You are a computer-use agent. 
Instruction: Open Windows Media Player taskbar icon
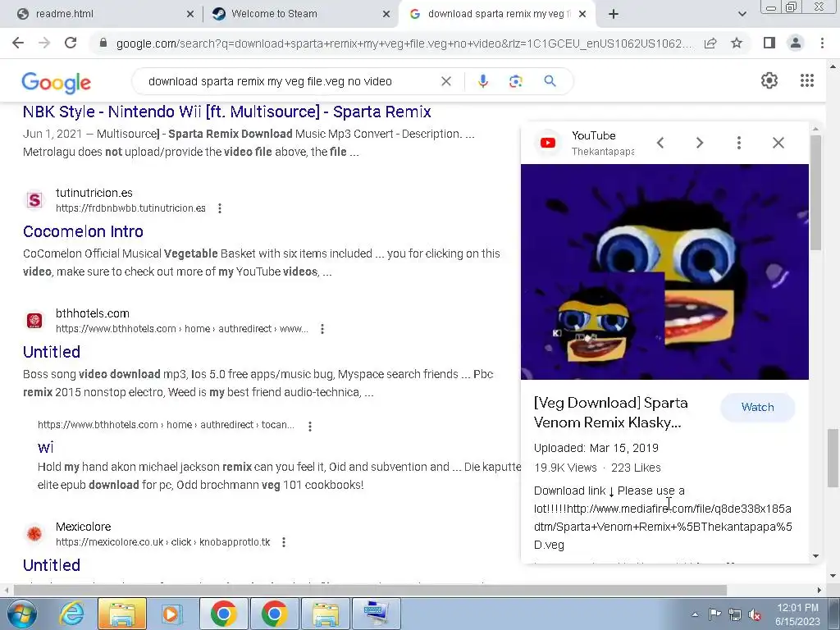click(172, 614)
